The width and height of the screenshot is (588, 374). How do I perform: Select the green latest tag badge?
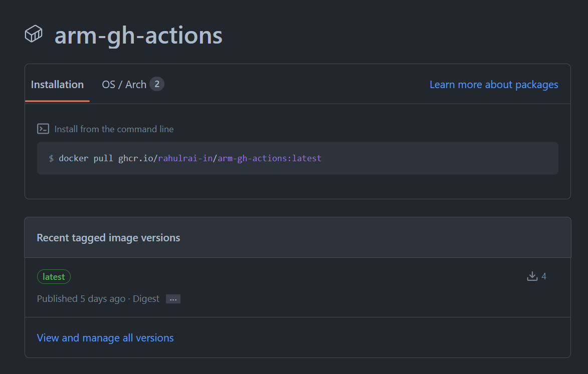point(54,277)
